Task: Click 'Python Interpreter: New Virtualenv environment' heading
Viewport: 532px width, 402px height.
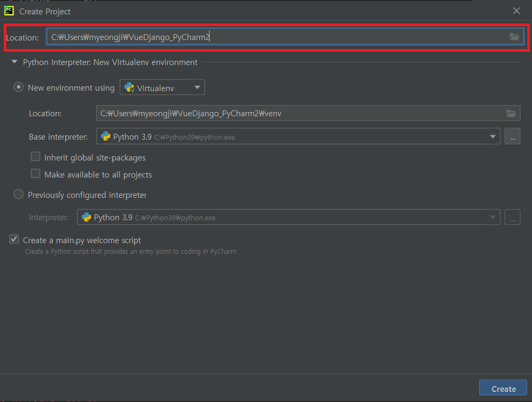Action: (110, 62)
